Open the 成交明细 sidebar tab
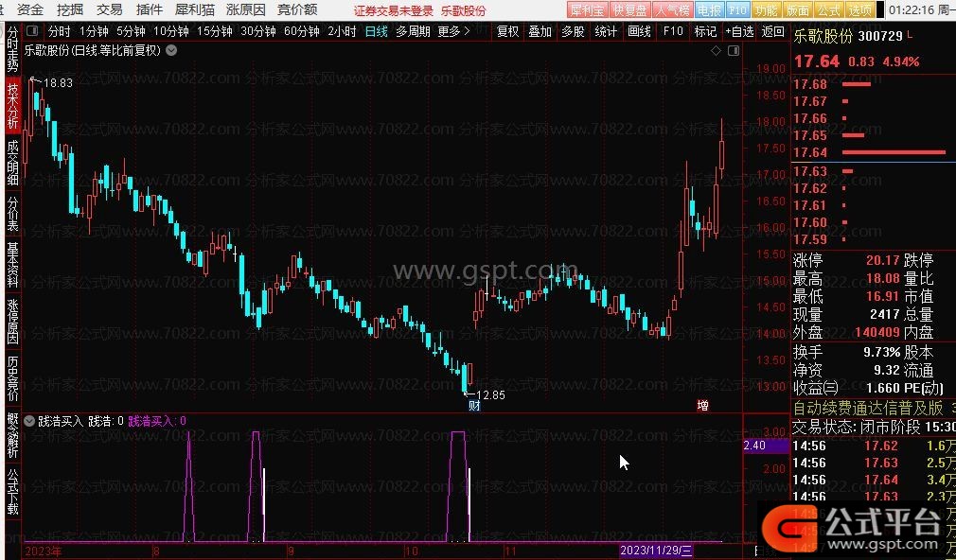The width and height of the screenshot is (956, 560). click(x=12, y=163)
